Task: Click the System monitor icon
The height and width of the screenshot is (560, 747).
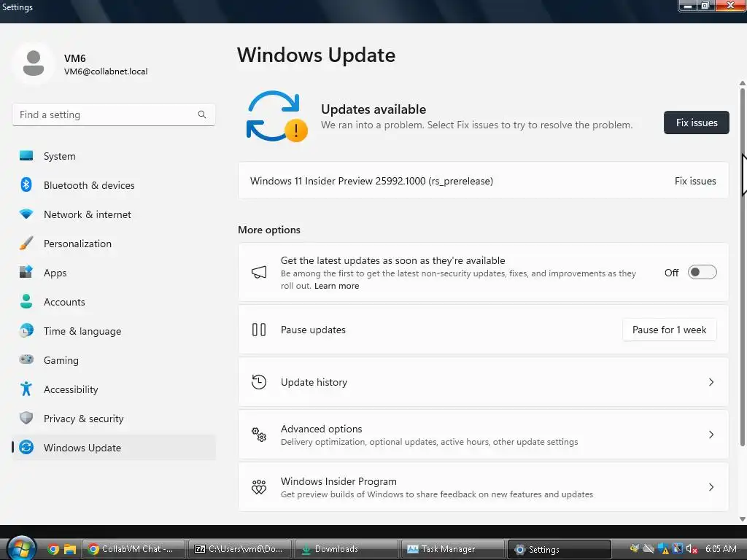Action: coord(26,156)
